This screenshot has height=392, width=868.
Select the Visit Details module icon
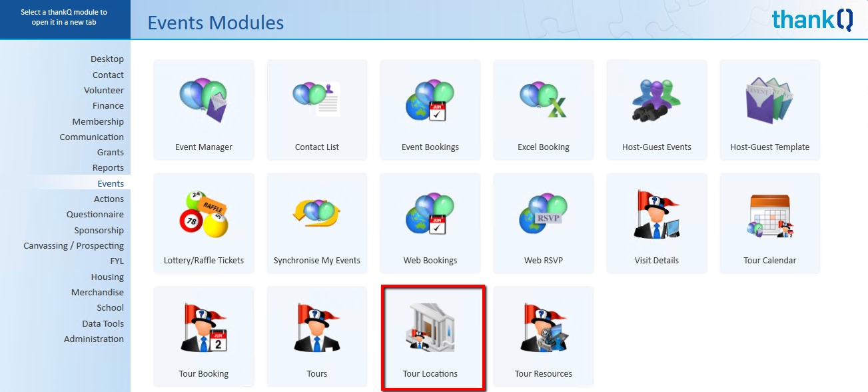click(x=657, y=215)
